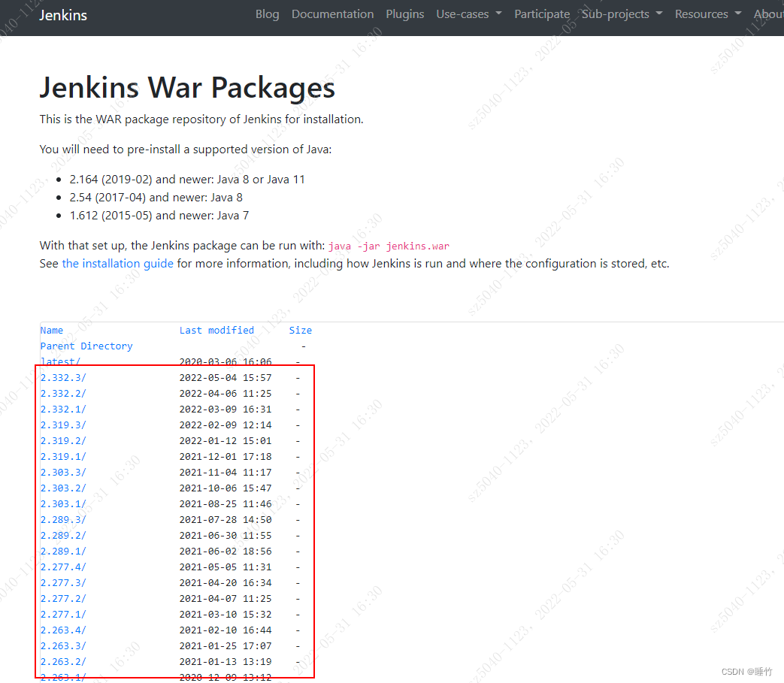Expand the Resources dropdown
The image size is (784, 683).
pos(707,14)
